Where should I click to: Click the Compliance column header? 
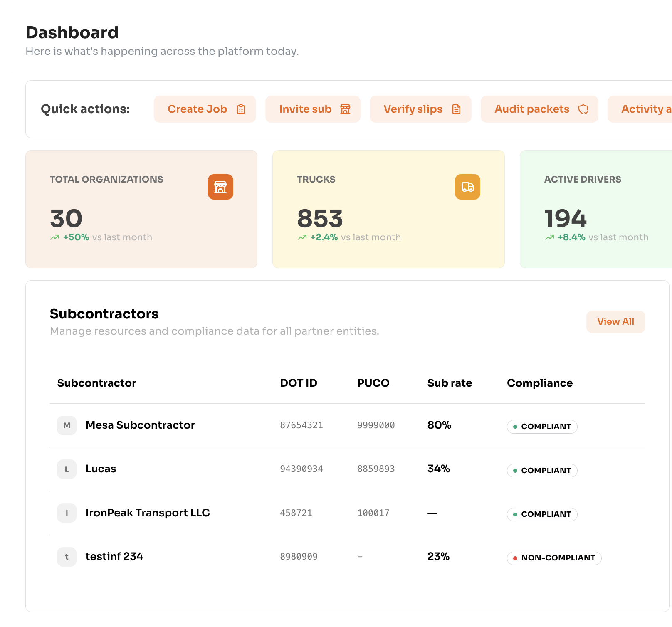[x=540, y=383]
